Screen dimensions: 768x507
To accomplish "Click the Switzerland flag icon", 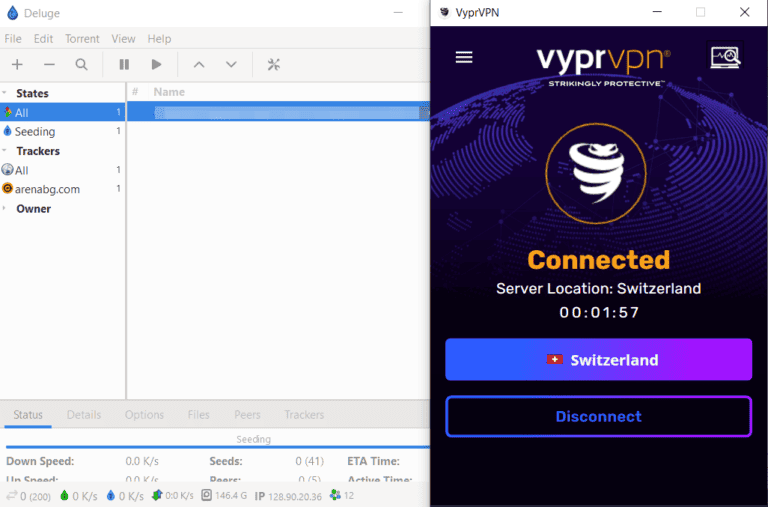I will 554,360.
